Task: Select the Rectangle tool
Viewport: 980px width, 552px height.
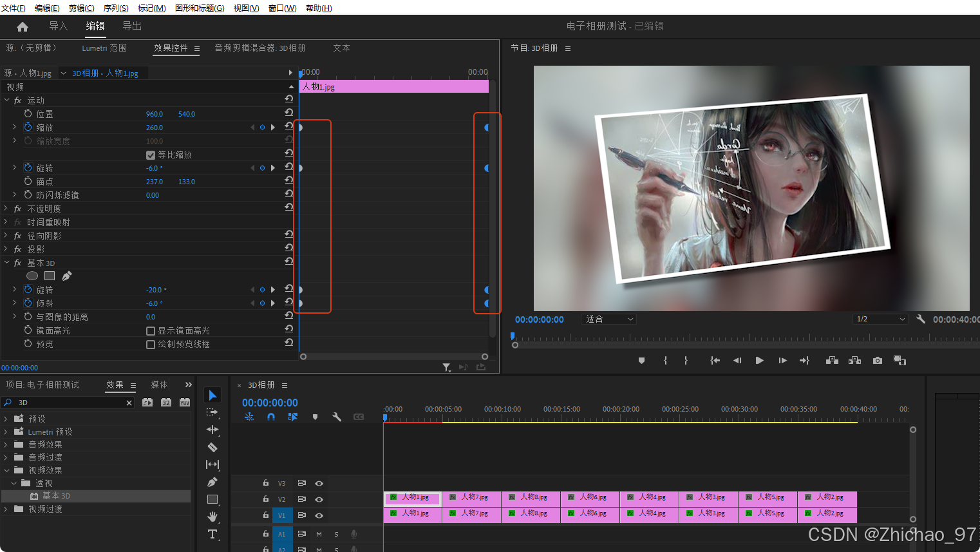Action: pyautogui.click(x=212, y=499)
